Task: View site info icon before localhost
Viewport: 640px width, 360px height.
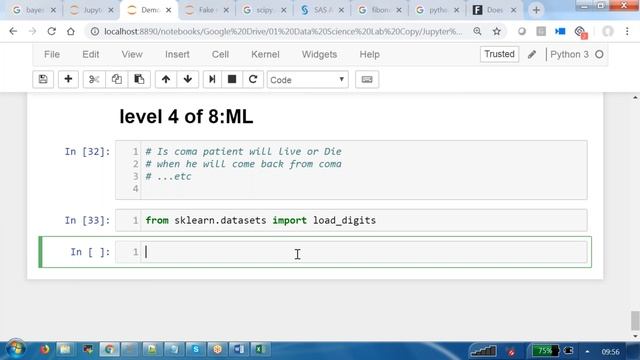Action: pos(95,31)
